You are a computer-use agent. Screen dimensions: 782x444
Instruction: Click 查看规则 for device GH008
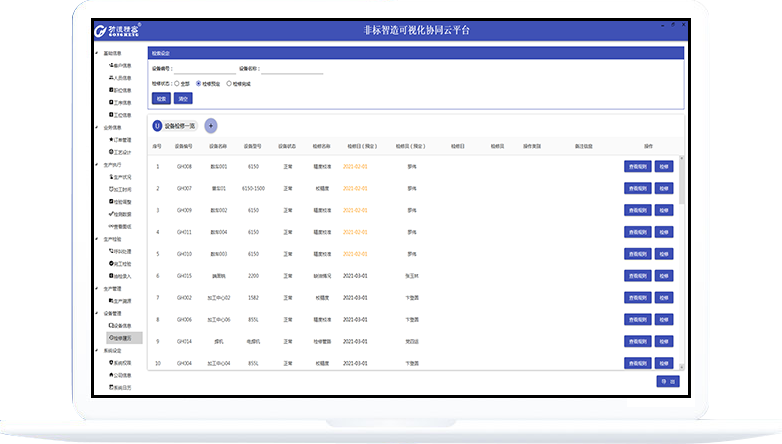point(636,166)
